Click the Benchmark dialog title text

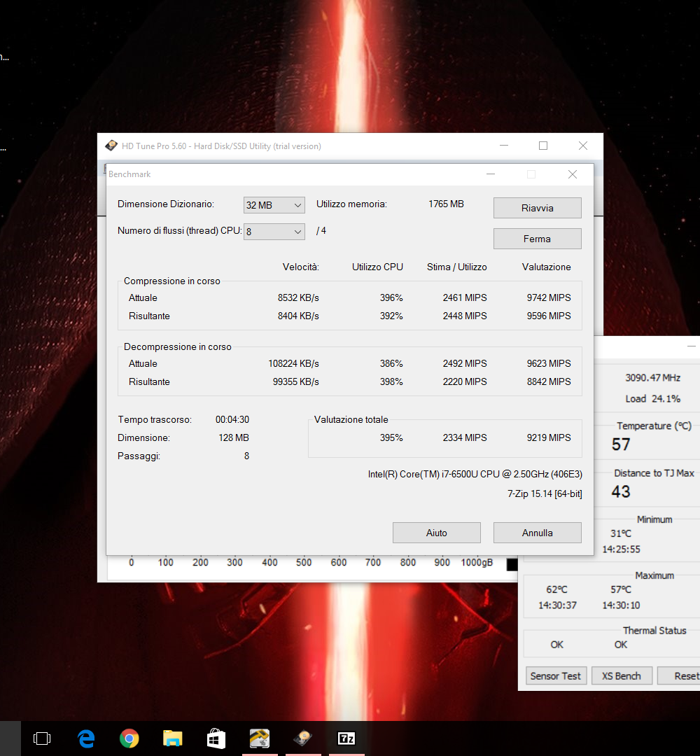pyautogui.click(x=129, y=174)
